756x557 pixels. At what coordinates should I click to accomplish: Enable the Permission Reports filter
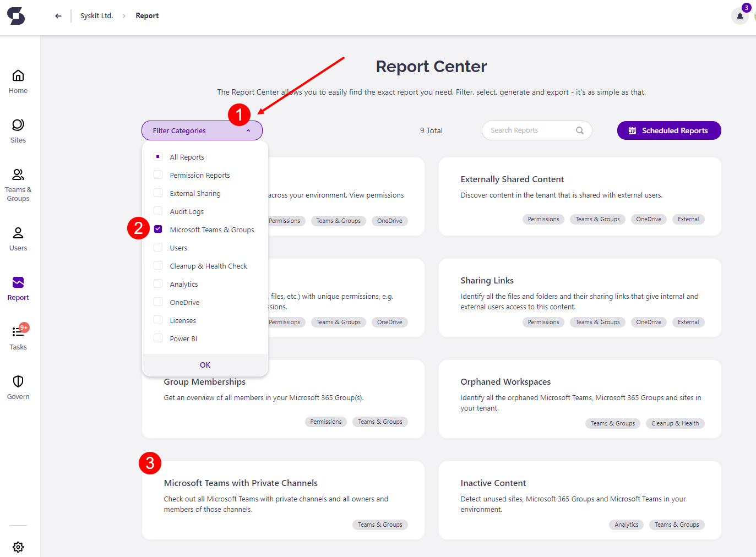coord(158,174)
